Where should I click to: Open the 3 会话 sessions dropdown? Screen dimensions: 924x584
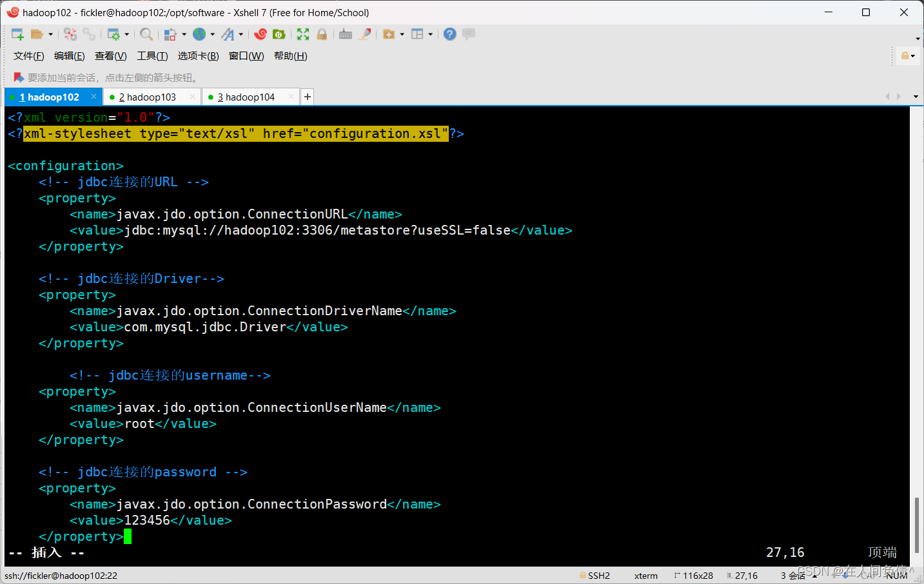[798, 576]
